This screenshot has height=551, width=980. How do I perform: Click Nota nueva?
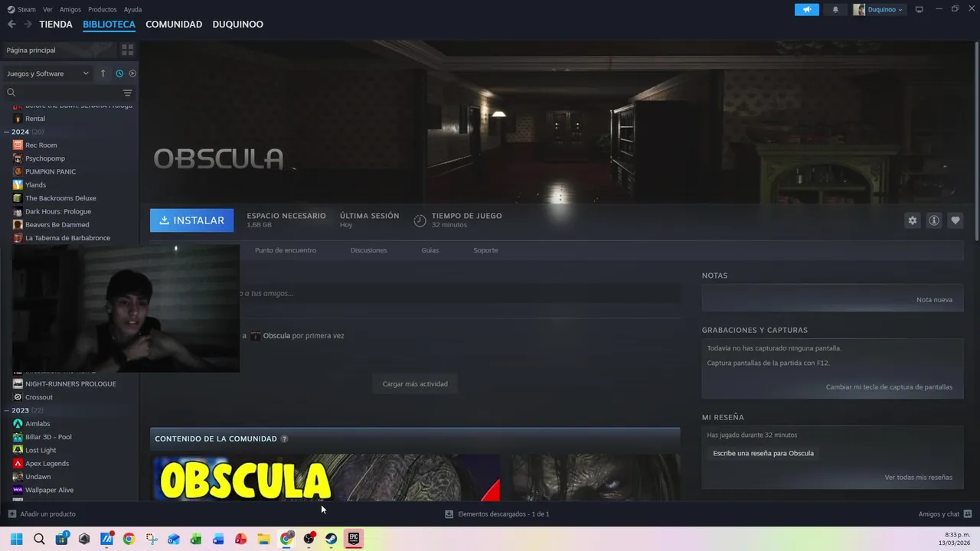pyautogui.click(x=934, y=300)
